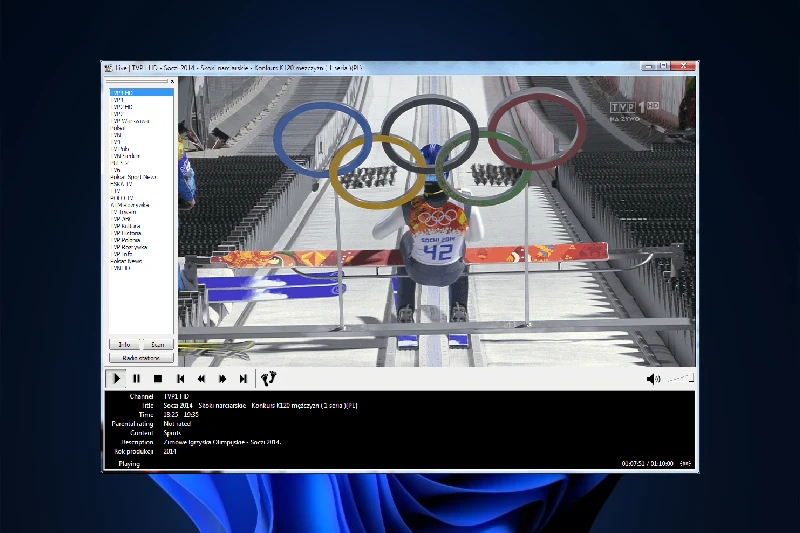Rewind with the double left arrows
The width and height of the screenshot is (800, 533).
coord(201,378)
